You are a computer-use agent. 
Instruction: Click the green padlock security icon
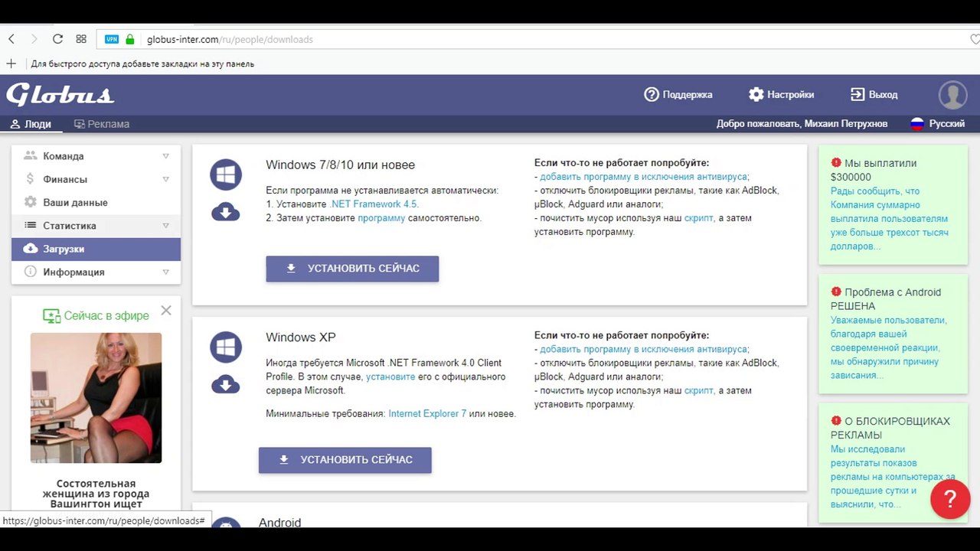(x=130, y=39)
